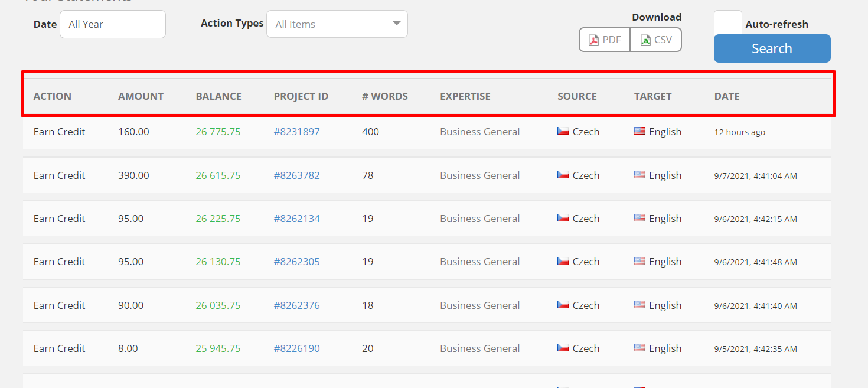This screenshot has width=868, height=388.
Task: Open project link #8231897
Action: [x=296, y=132]
